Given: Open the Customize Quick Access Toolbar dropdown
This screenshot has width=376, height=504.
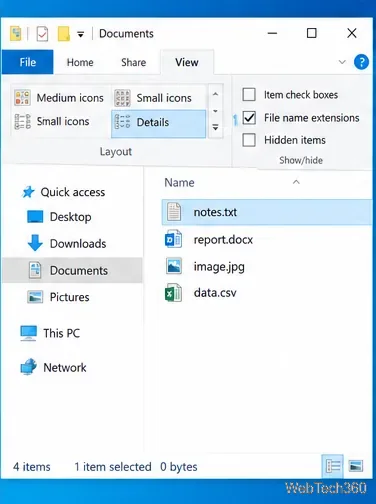Looking at the screenshot, I should (80, 34).
